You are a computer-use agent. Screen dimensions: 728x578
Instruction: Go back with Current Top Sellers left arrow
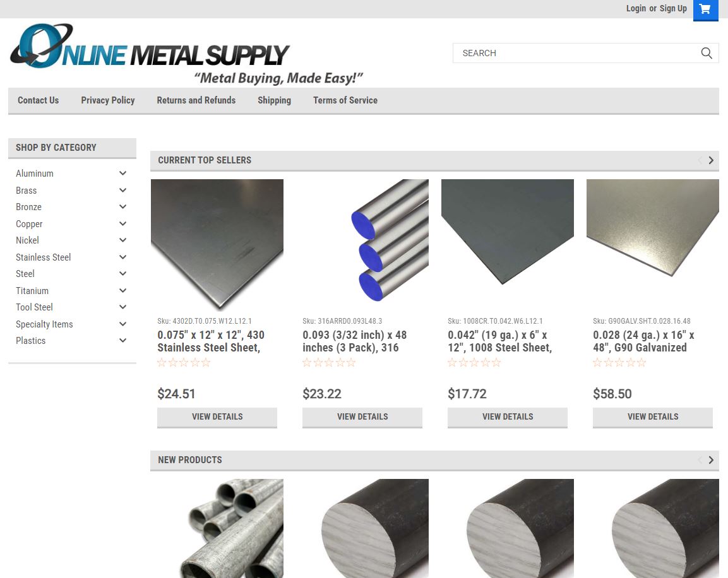(700, 160)
